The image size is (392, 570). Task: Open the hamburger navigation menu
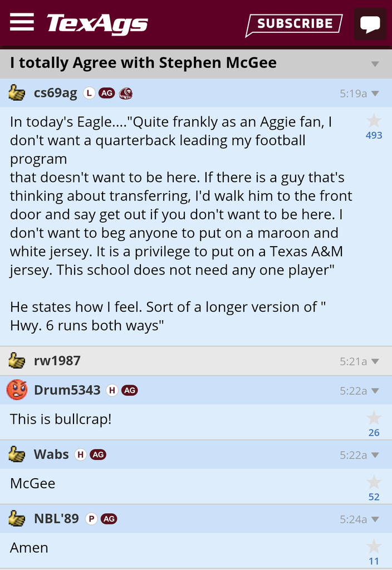22,23
